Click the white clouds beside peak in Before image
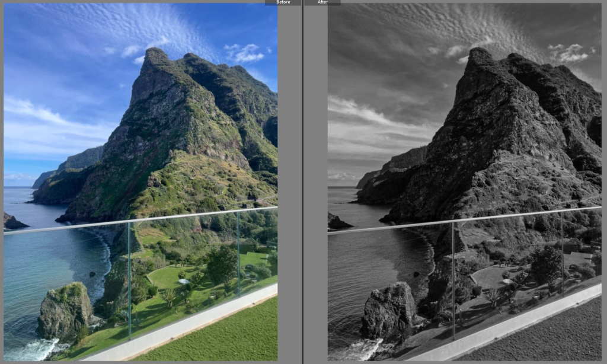Viewport: 607px width, 364px height. click(x=244, y=53)
